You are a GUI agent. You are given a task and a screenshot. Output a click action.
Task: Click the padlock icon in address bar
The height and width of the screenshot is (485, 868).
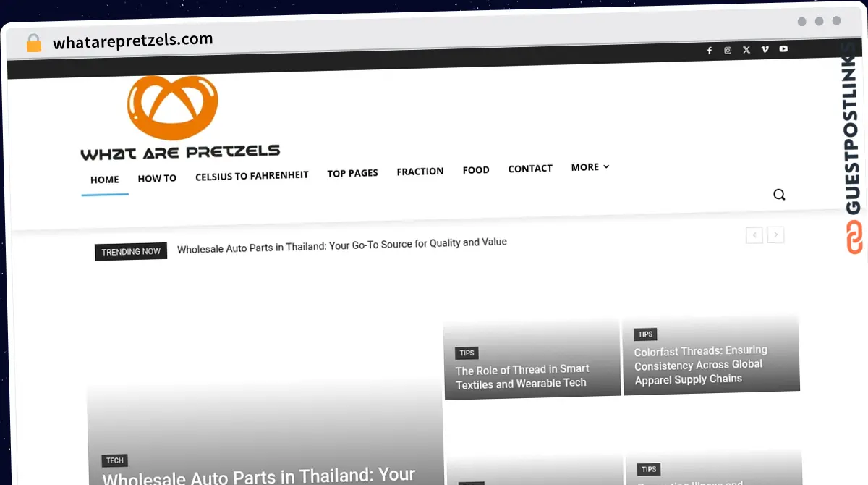(x=34, y=43)
